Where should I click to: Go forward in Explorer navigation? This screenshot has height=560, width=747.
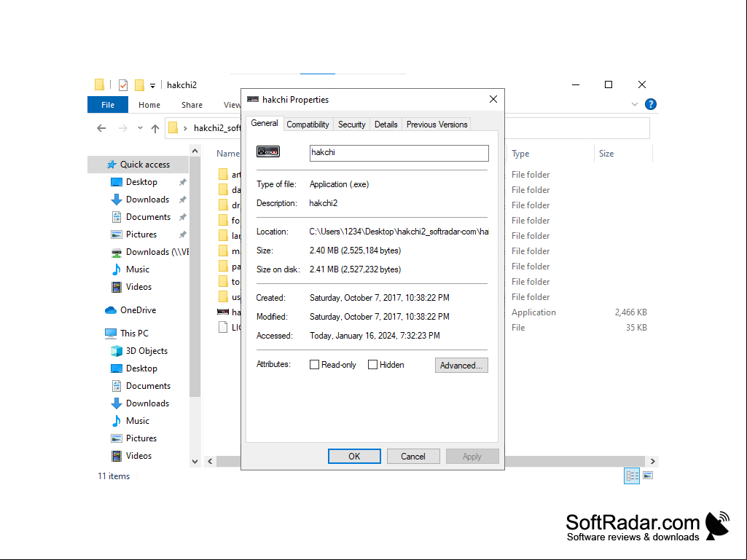pyautogui.click(x=123, y=128)
